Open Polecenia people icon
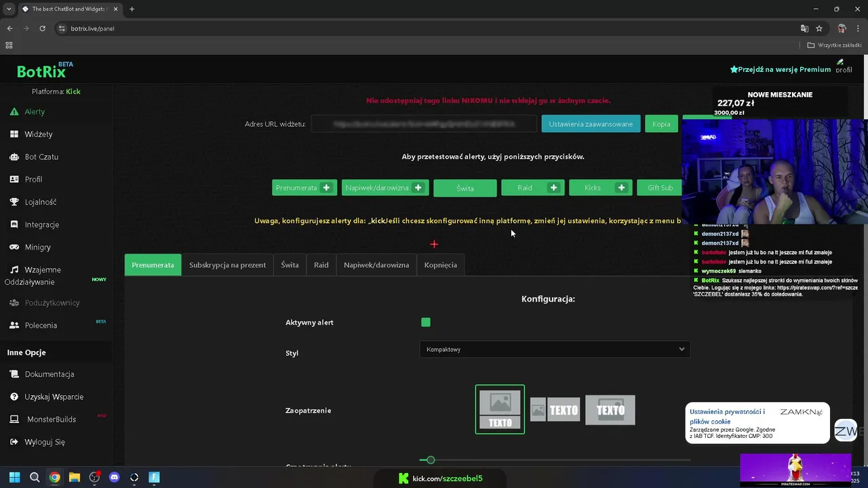868x488 pixels. (x=14, y=325)
